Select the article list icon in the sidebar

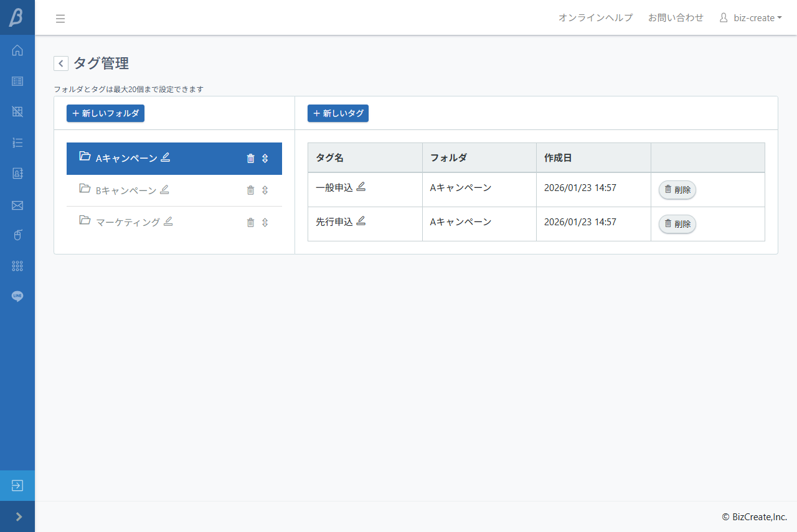point(17,81)
